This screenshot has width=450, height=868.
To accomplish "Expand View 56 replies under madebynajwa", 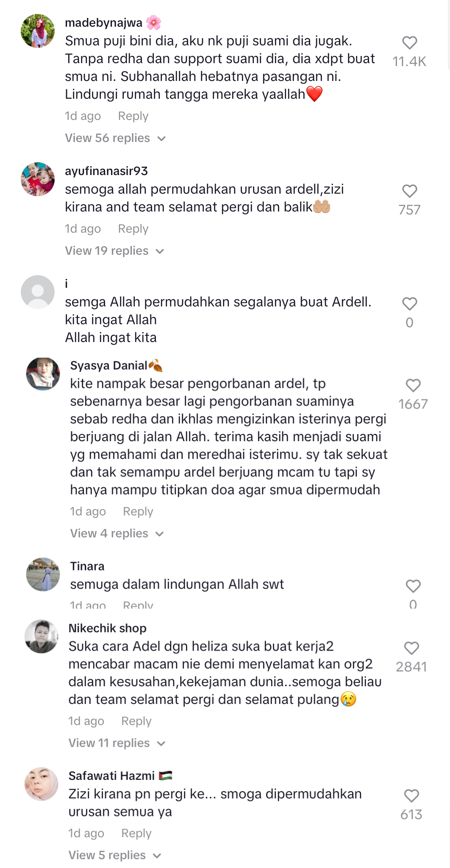I will coord(115,138).
